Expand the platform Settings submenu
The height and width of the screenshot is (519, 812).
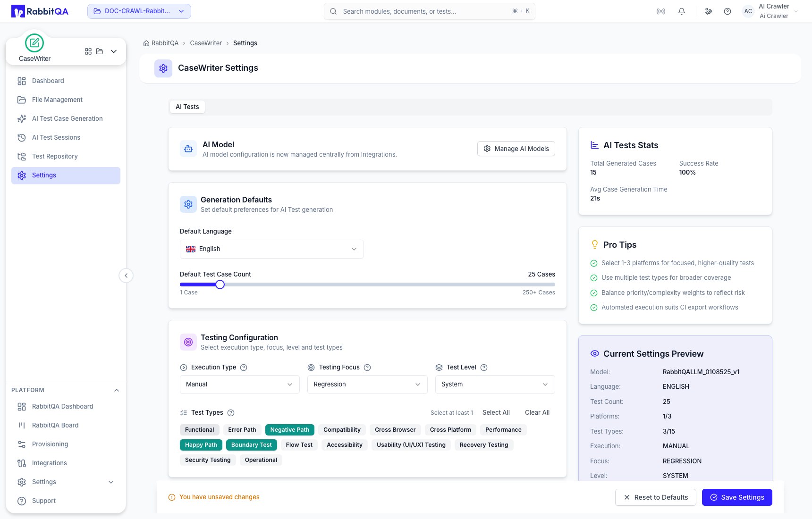tap(111, 482)
